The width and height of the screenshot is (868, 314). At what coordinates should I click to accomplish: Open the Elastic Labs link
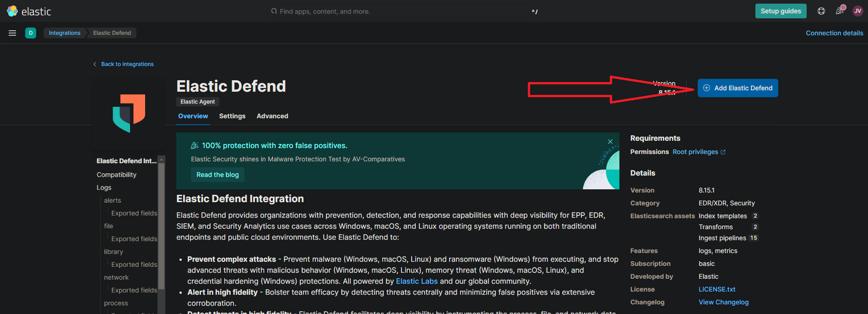point(417,281)
